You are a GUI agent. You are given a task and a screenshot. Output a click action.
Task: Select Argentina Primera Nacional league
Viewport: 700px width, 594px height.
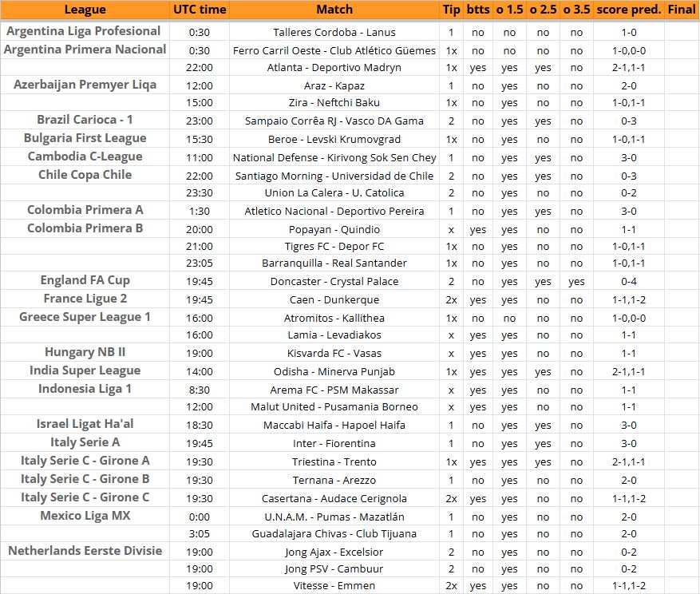pos(85,49)
